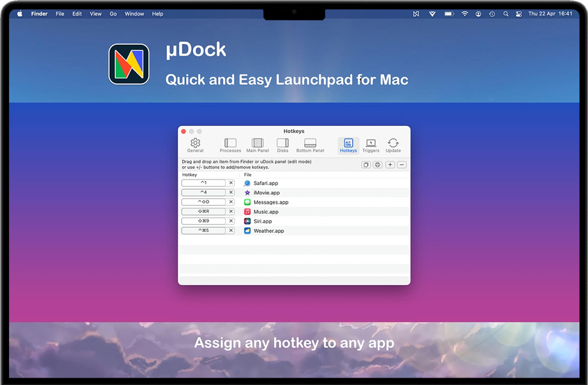Click the copy hotkeys list button
The height and width of the screenshot is (385, 588).
(x=366, y=165)
